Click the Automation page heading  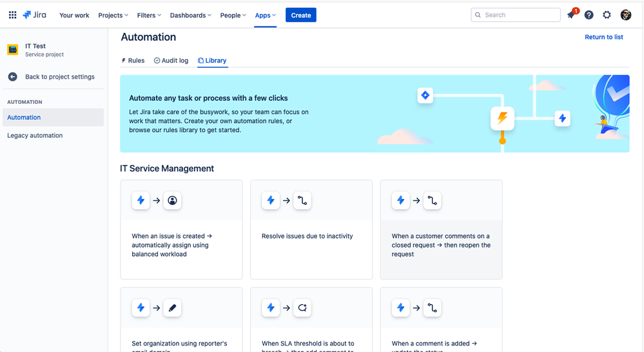tap(148, 37)
